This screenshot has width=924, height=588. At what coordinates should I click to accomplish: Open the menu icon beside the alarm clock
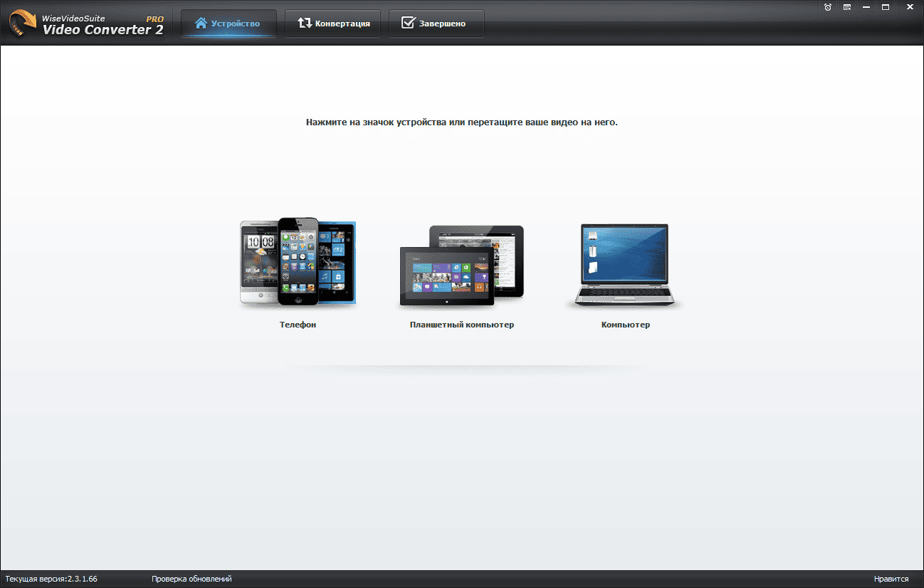pyautogui.click(x=847, y=7)
